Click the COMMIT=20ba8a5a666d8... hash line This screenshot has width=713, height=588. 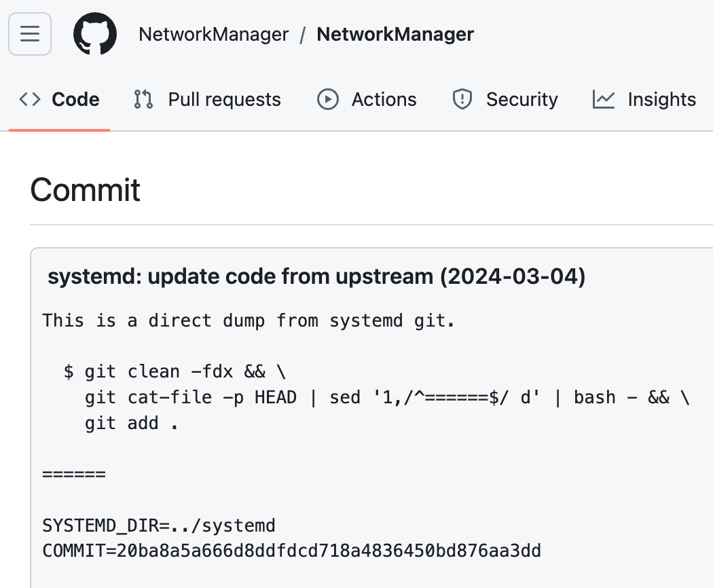[x=291, y=551]
